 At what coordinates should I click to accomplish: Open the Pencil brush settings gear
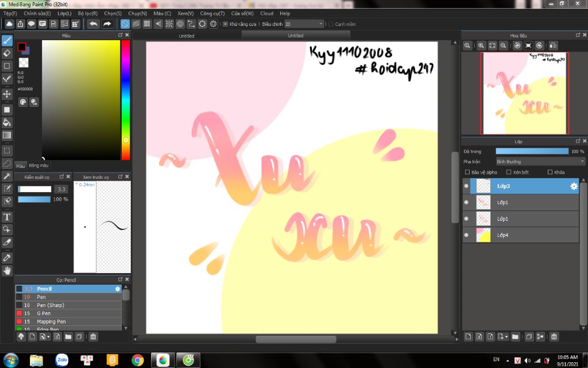pos(118,289)
